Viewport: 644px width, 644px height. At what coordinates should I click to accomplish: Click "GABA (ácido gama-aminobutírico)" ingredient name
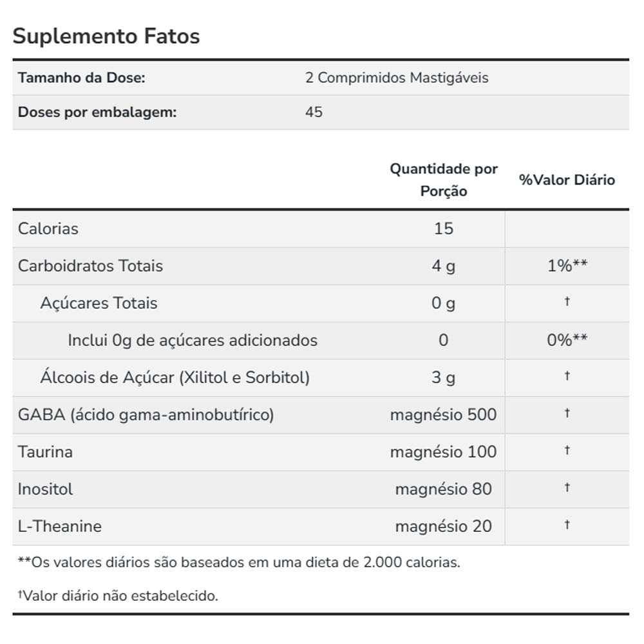pos(146,415)
